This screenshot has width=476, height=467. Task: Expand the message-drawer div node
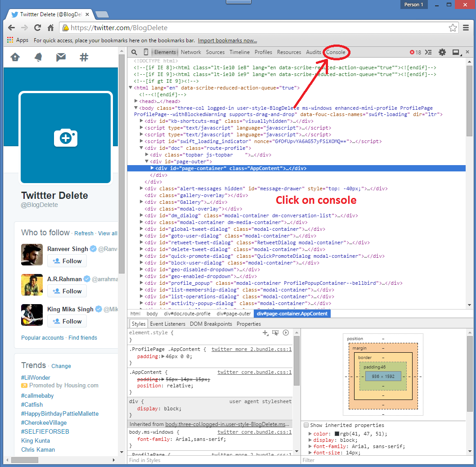pos(141,188)
